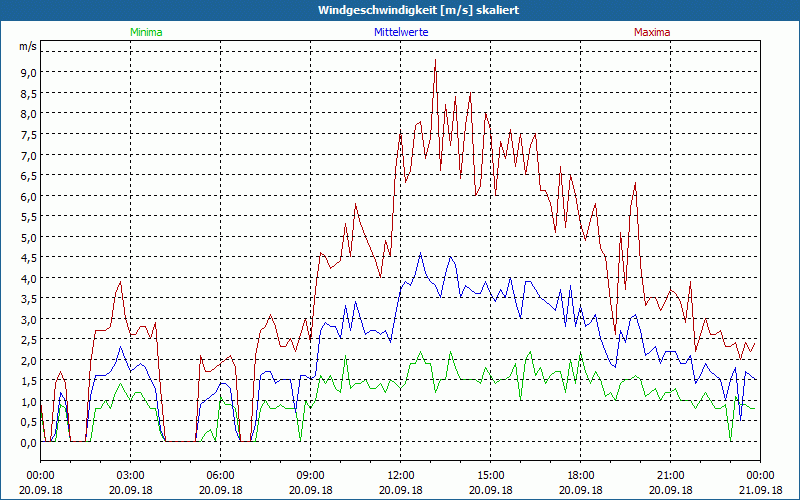Click the green Minima legend label

146,32
